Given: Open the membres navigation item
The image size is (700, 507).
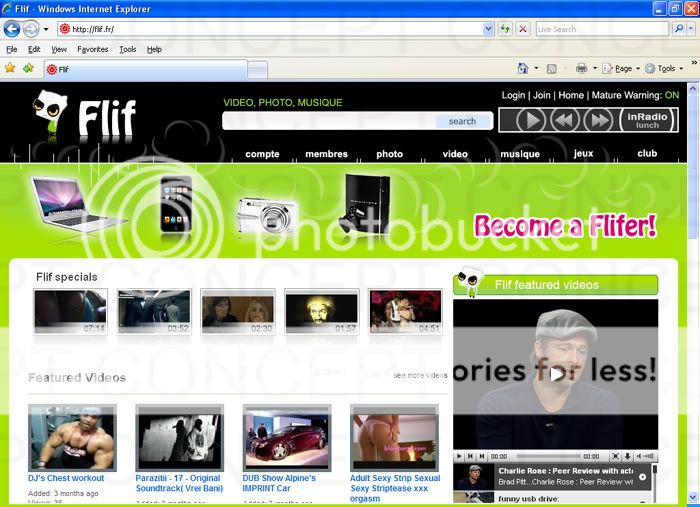Looking at the screenshot, I should [326, 154].
